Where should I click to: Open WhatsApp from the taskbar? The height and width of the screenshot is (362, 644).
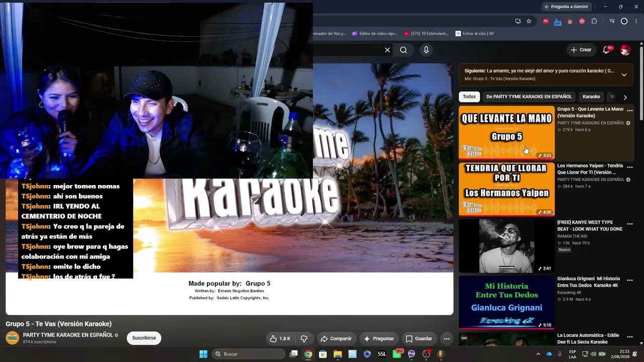(x=397, y=354)
